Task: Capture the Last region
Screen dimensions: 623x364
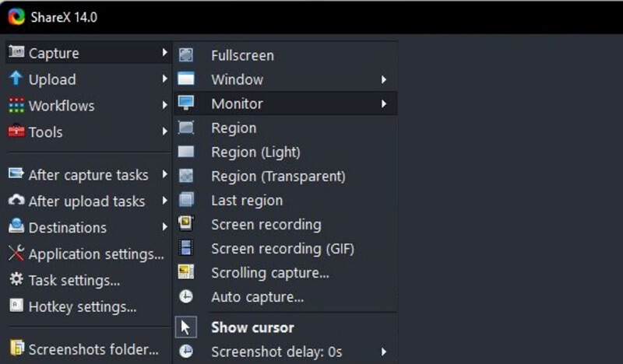Action: [285, 201]
